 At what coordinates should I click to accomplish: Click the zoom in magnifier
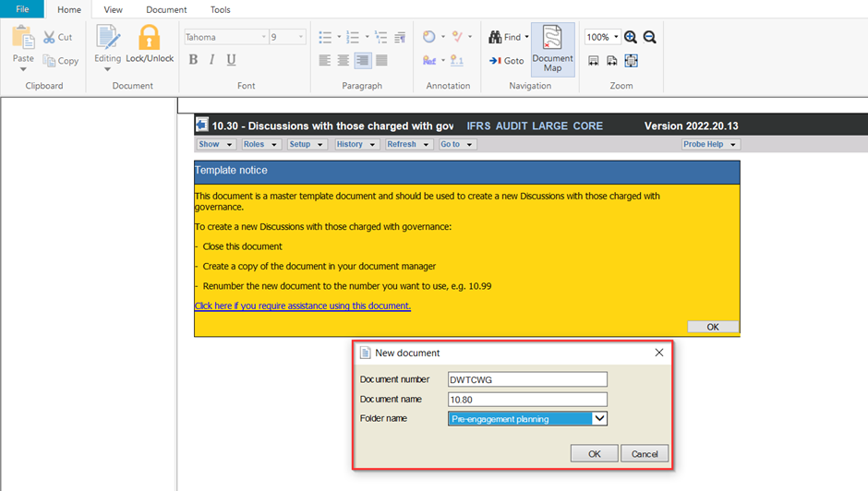631,37
